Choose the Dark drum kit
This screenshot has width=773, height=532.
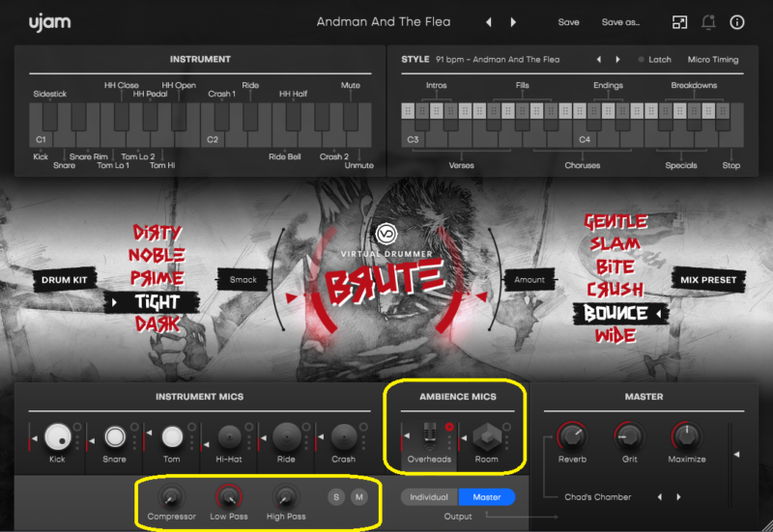(157, 324)
